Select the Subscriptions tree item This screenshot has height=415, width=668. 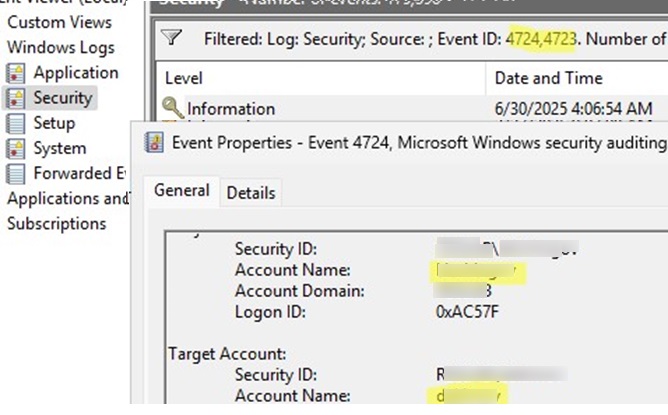(x=57, y=224)
